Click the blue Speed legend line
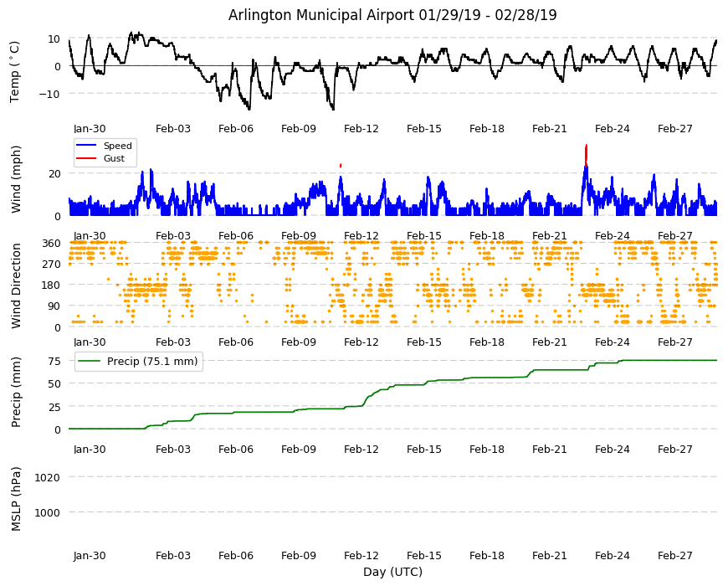Screen dimensions: 728x586 (x=85, y=146)
